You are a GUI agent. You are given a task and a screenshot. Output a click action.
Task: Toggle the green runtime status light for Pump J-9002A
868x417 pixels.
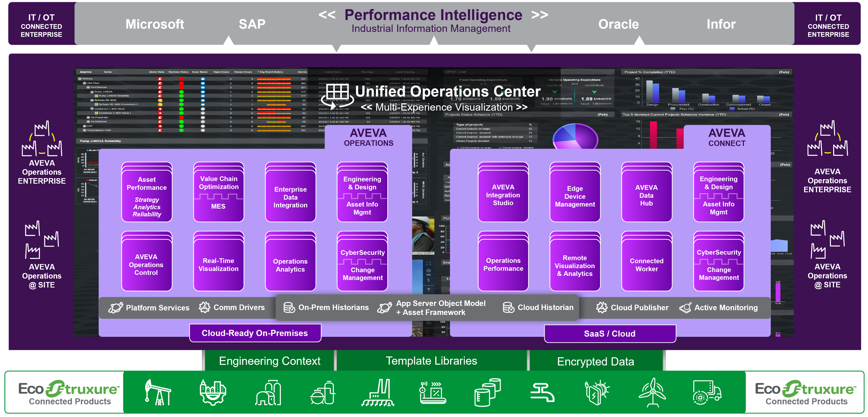[181, 92]
